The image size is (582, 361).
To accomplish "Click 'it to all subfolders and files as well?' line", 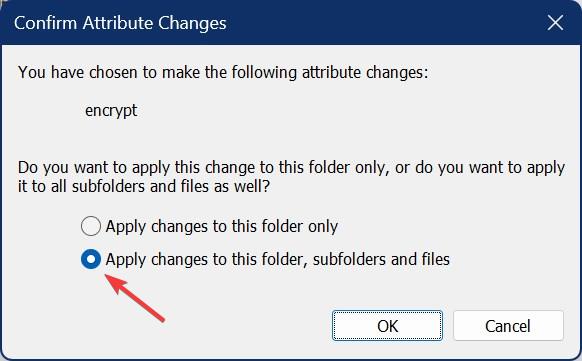I will click(144, 186).
